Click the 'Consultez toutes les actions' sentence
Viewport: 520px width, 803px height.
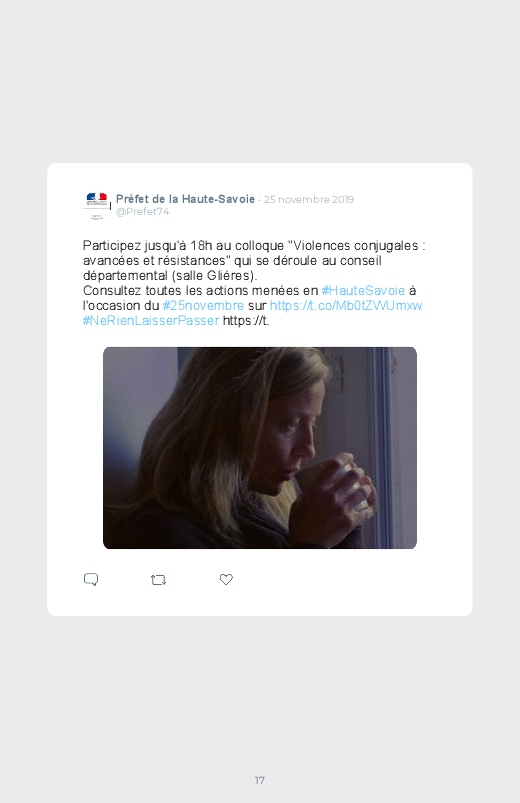[x=201, y=290]
